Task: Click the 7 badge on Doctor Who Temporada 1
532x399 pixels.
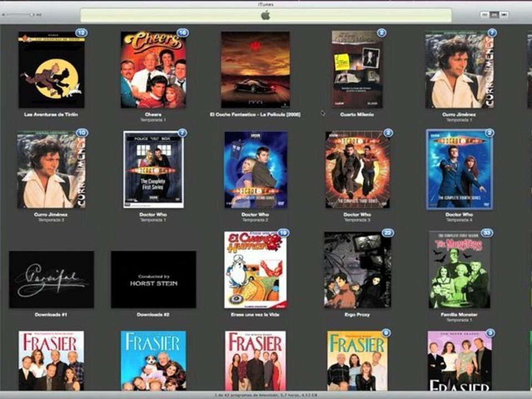Action: coord(182,132)
